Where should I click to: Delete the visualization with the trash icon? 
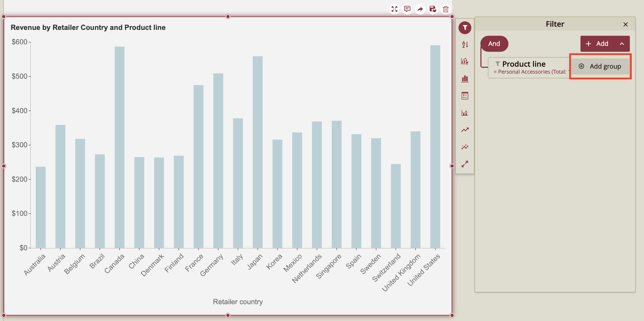(x=445, y=9)
